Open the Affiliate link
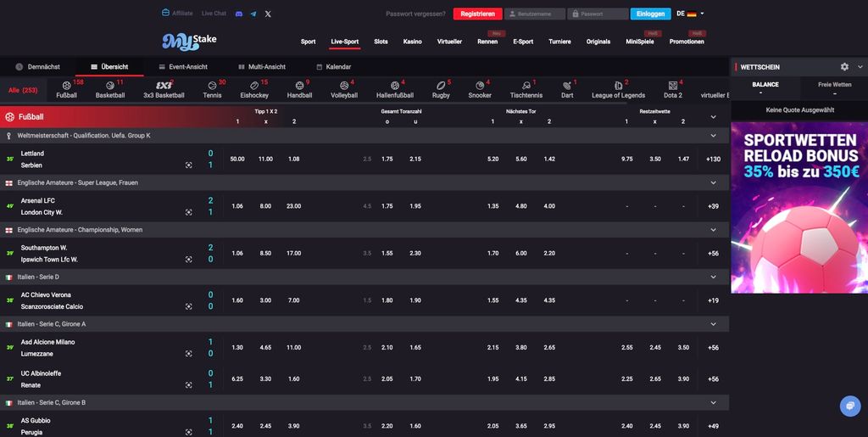 [177, 14]
